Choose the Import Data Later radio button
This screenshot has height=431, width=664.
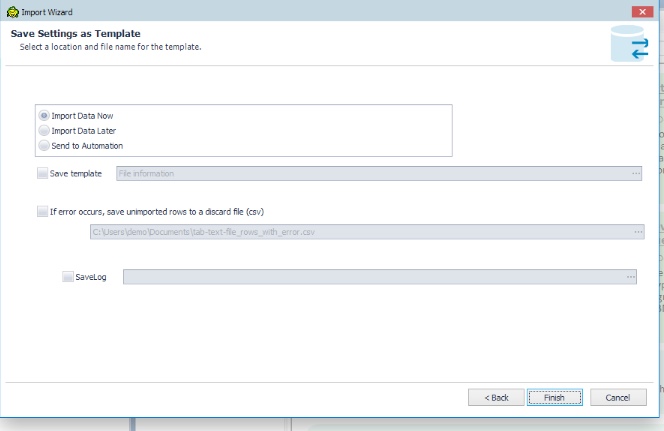coord(43,131)
